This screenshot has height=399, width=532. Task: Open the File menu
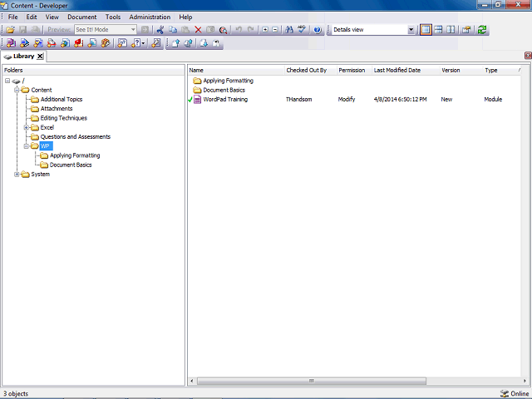13,17
